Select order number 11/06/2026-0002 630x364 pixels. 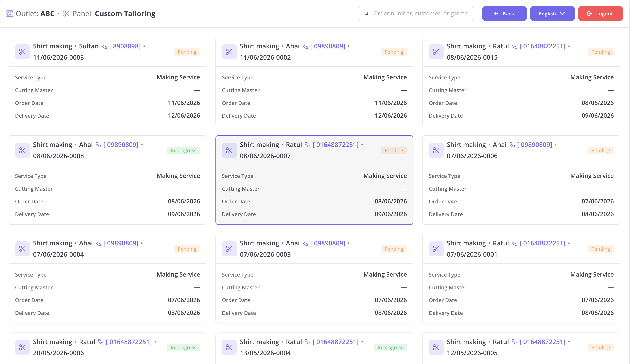coord(265,57)
